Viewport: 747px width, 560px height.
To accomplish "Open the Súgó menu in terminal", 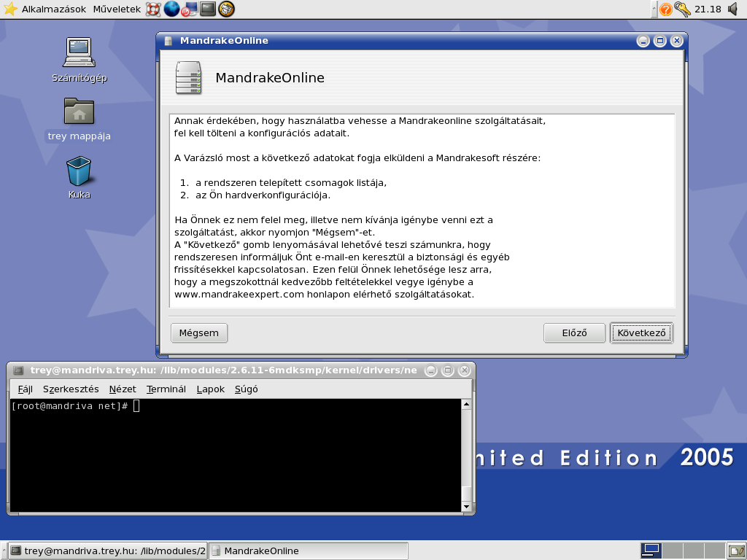I will pyautogui.click(x=247, y=389).
